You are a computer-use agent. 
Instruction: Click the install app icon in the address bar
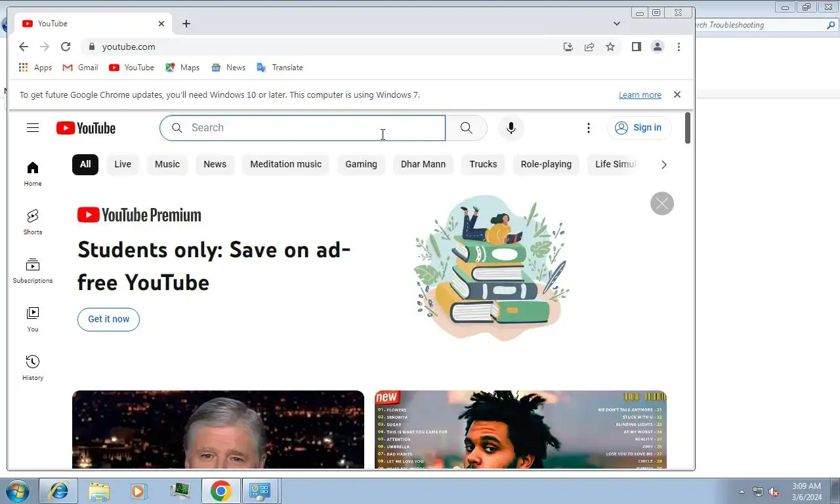(568, 47)
